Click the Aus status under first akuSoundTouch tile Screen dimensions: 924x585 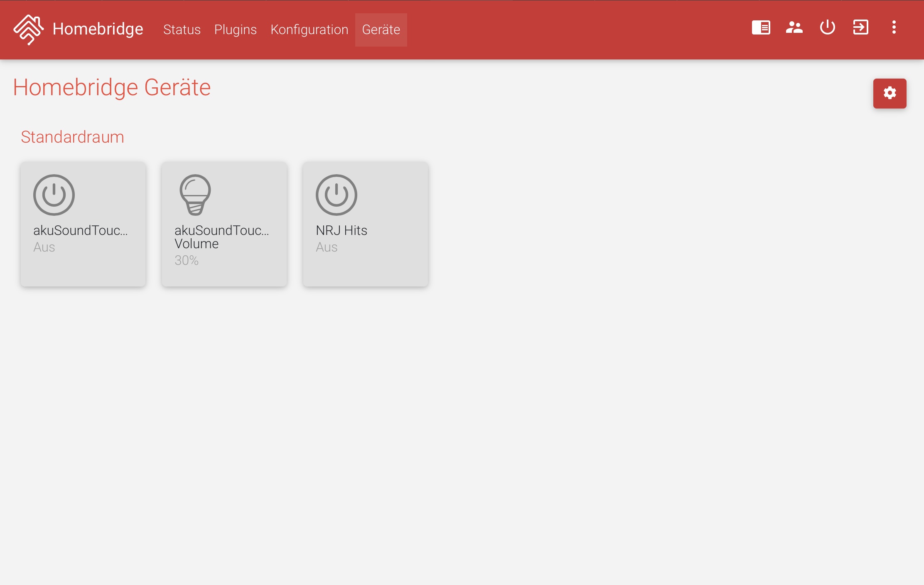pos(44,247)
